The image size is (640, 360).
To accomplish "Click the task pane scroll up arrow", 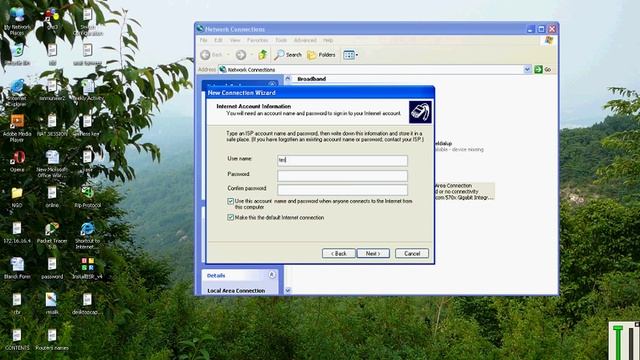I will [288, 79].
